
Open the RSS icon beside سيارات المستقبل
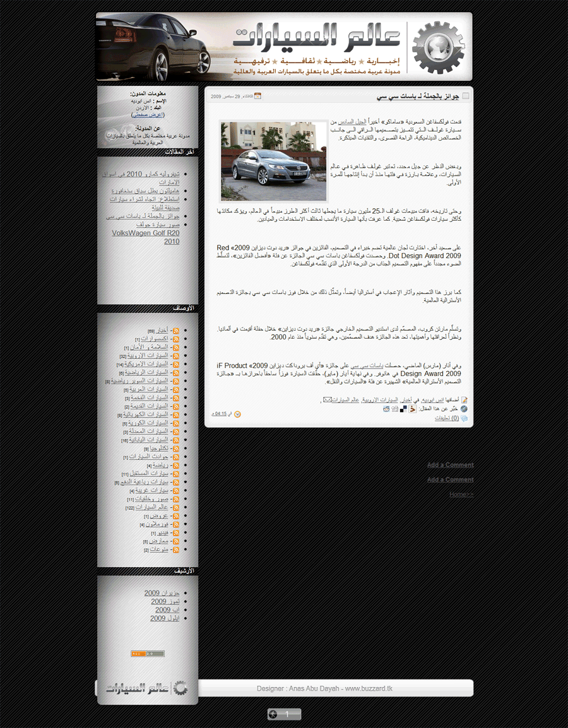click(x=176, y=474)
